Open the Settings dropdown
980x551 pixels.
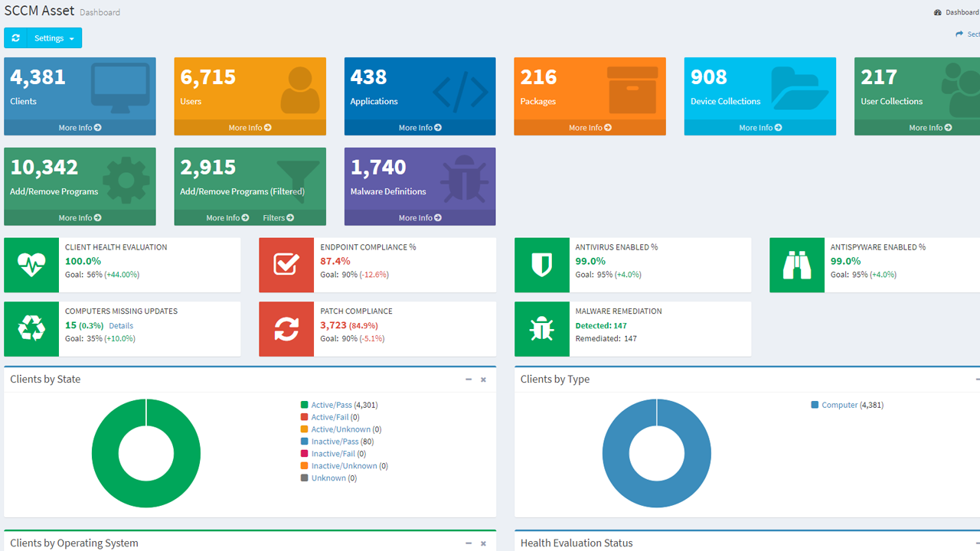pyautogui.click(x=54, y=38)
